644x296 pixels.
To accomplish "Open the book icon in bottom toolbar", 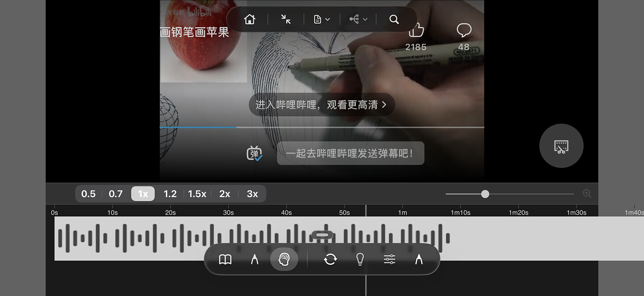I will (x=225, y=259).
